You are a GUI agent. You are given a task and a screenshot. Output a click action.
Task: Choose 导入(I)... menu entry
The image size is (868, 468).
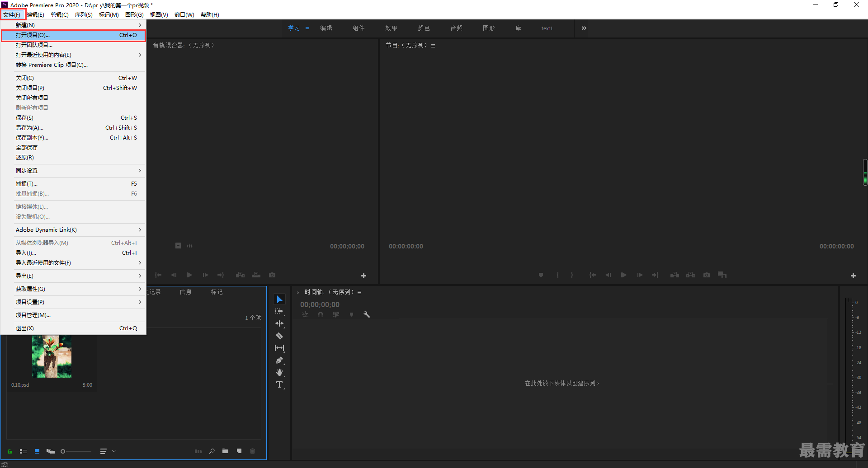[x=74, y=253]
